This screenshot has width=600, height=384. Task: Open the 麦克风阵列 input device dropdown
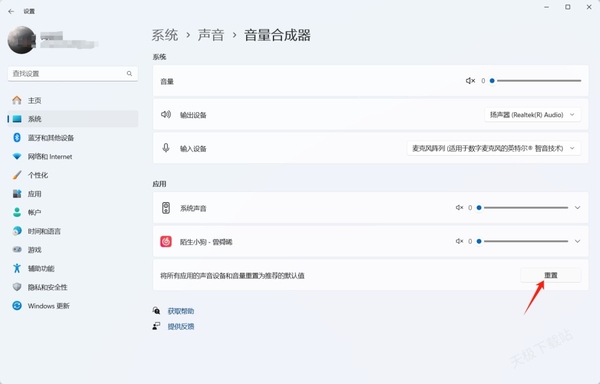tap(494, 148)
